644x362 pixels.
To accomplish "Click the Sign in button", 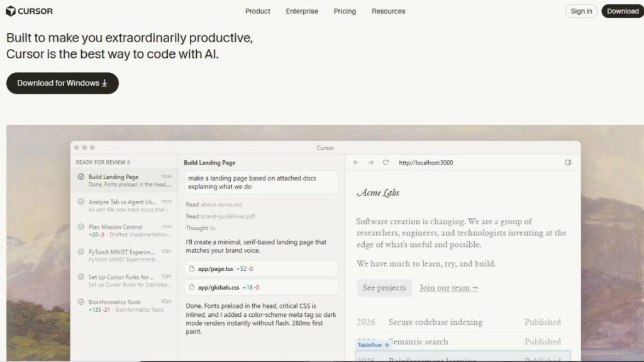I will [580, 11].
